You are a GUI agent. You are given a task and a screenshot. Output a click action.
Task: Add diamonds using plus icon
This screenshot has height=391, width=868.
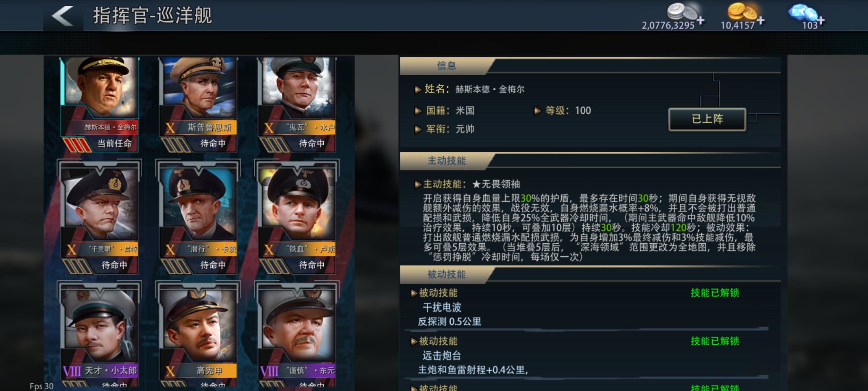(821, 20)
